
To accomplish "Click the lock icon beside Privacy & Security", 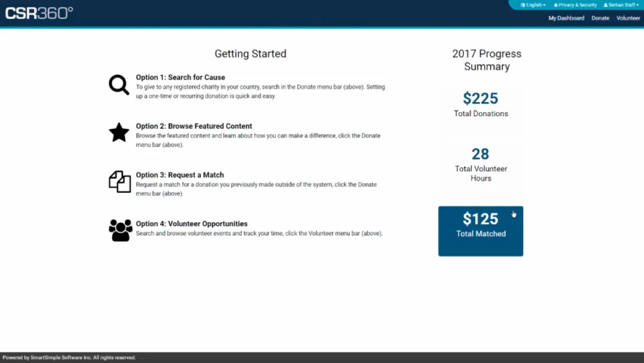I will [x=555, y=5].
